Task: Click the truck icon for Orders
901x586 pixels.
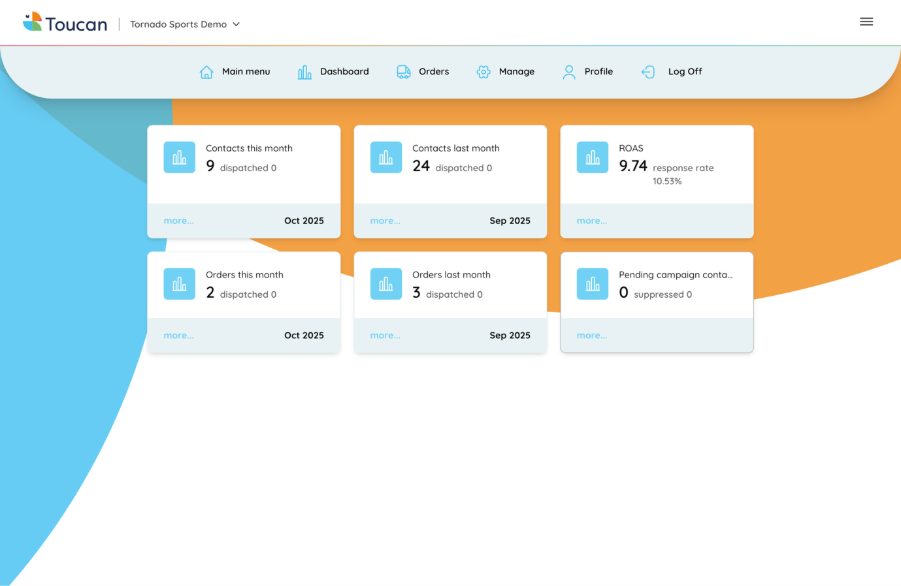Action: (403, 72)
